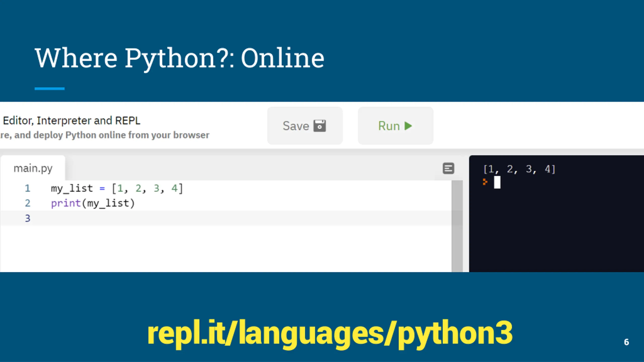Click code line 1 my_list assignment
Screen dimensions: 644x362
coord(117,188)
